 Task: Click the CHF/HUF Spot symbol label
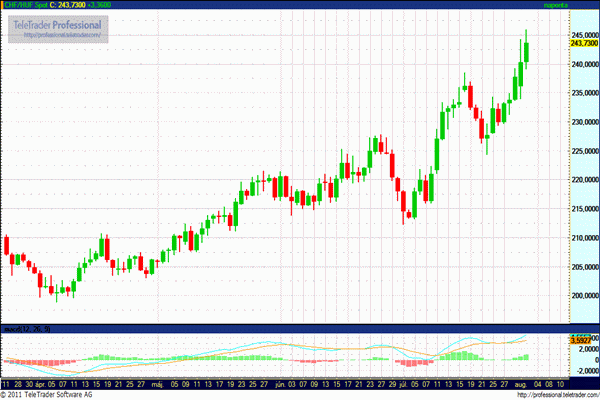click(25, 7)
